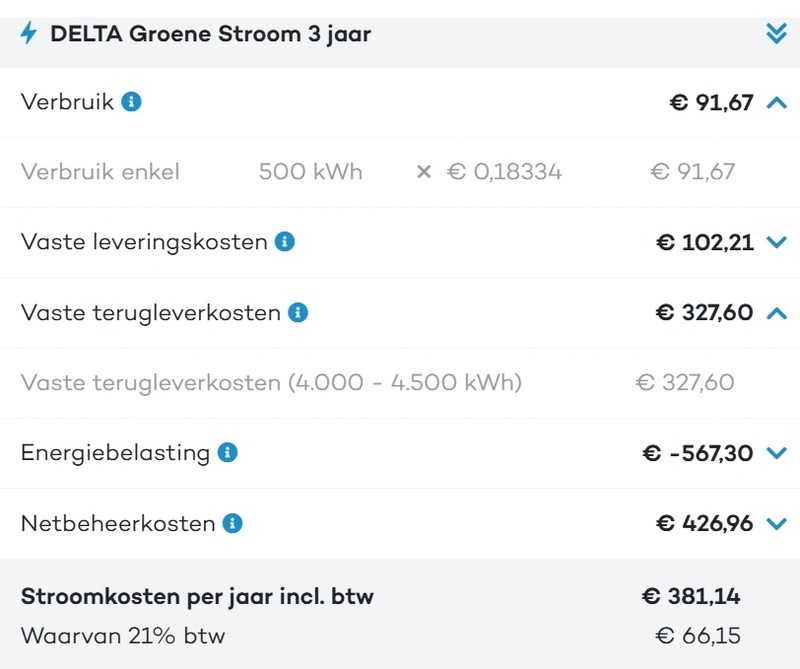Click the lightning bolt icon by DELTA
800x669 pixels.
tap(29, 33)
